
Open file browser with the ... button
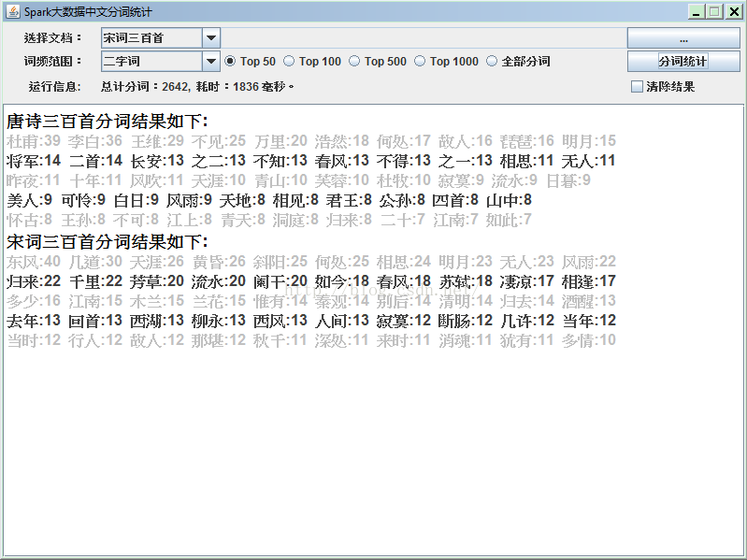pos(683,38)
